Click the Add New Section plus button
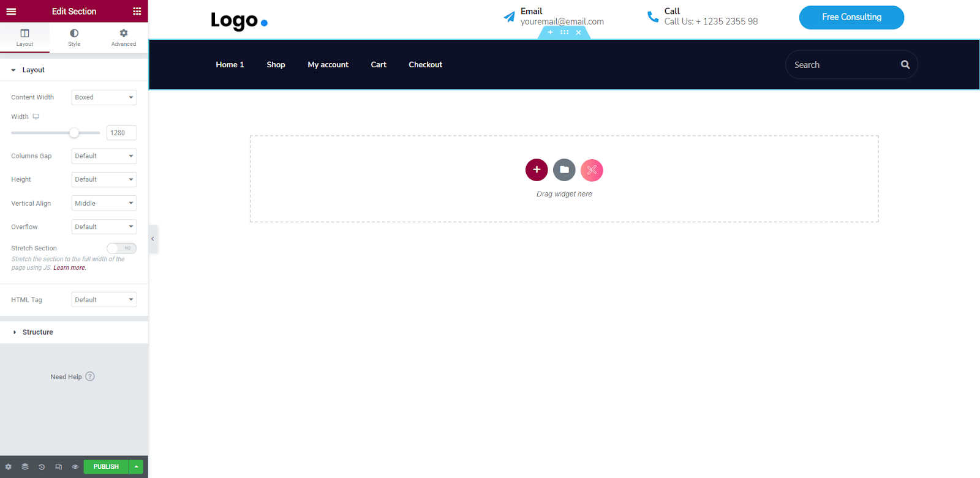 click(x=537, y=170)
